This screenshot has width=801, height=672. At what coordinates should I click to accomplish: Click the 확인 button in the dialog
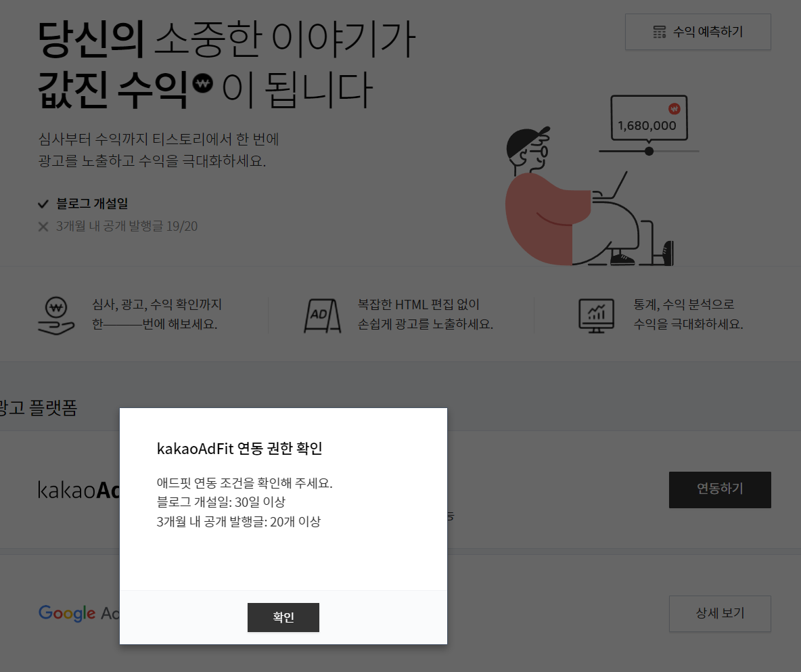pyautogui.click(x=283, y=617)
